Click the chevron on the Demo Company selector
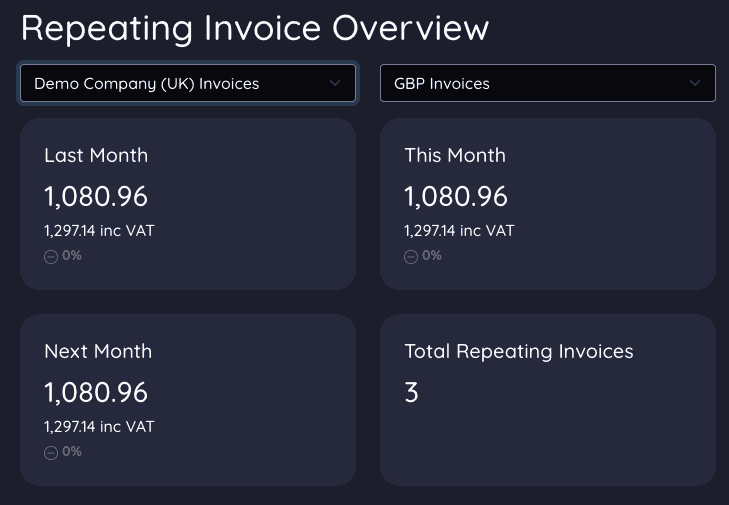This screenshot has height=505, width=729. pyautogui.click(x=335, y=84)
